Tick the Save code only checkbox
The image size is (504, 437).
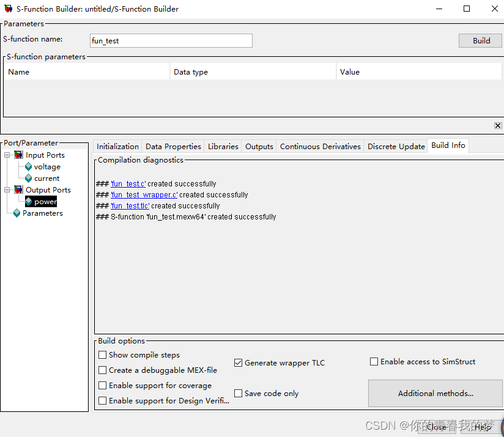pyautogui.click(x=239, y=394)
